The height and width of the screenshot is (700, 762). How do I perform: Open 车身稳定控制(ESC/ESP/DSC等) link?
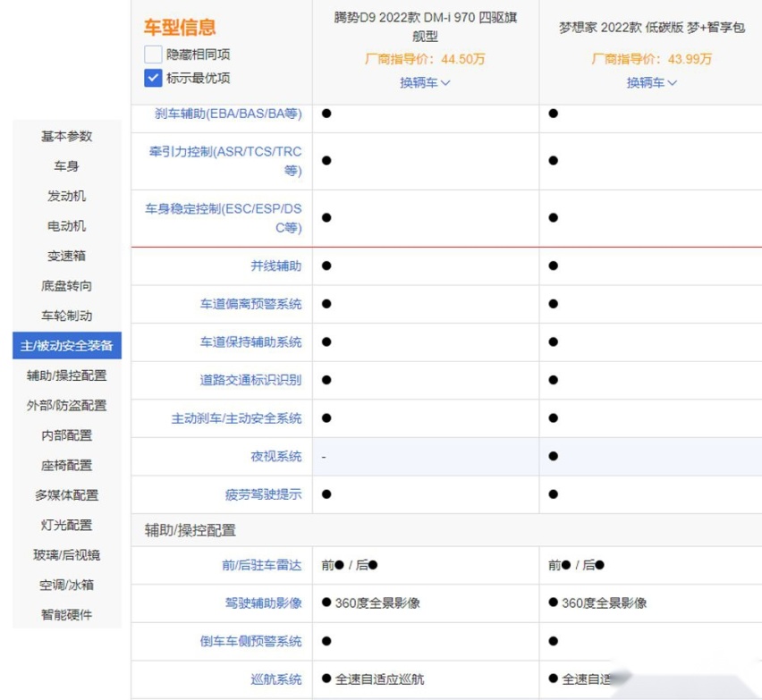click(223, 217)
